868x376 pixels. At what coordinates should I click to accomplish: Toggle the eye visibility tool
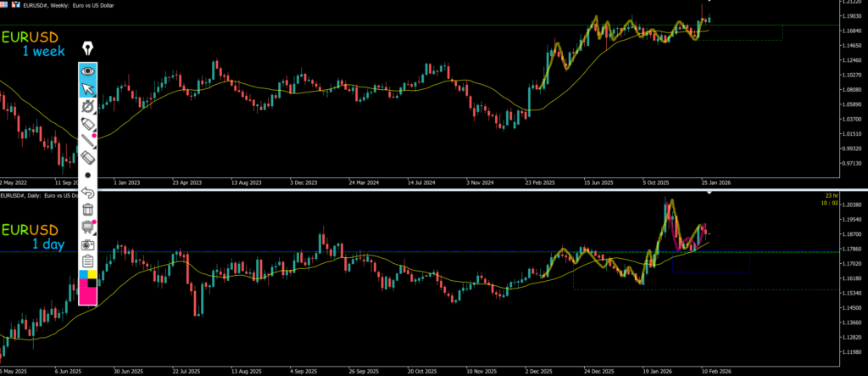tap(87, 71)
